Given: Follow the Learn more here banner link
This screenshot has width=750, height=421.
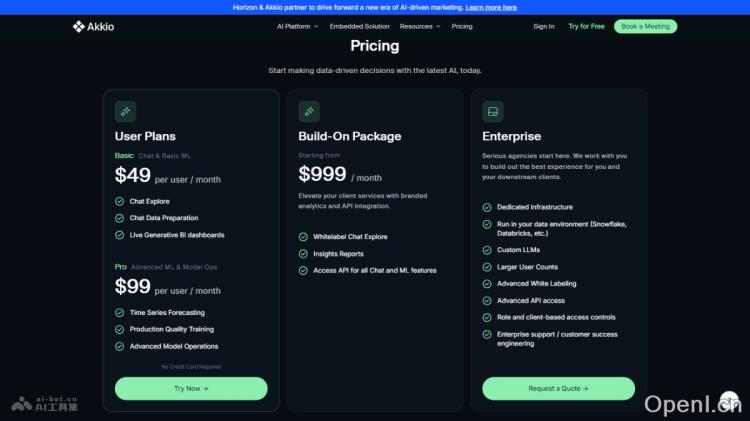Looking at the screenshot, I should tap(491, 7).
